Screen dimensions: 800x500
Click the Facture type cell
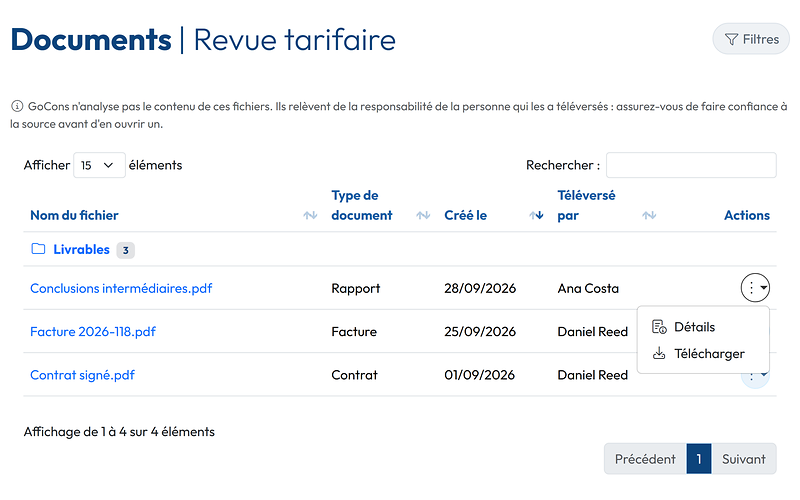pyautogui.click(x=354, y=332)
